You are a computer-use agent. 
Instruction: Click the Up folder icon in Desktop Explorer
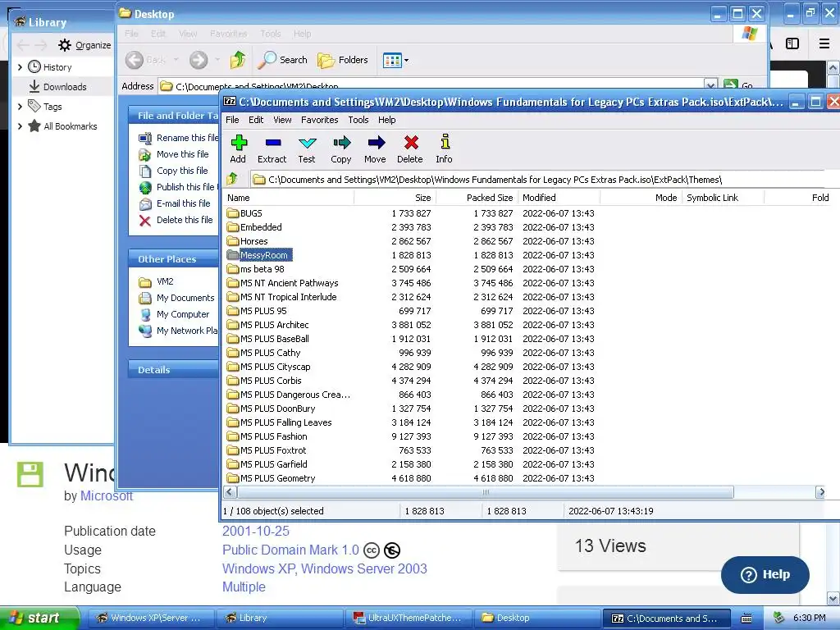238,60
